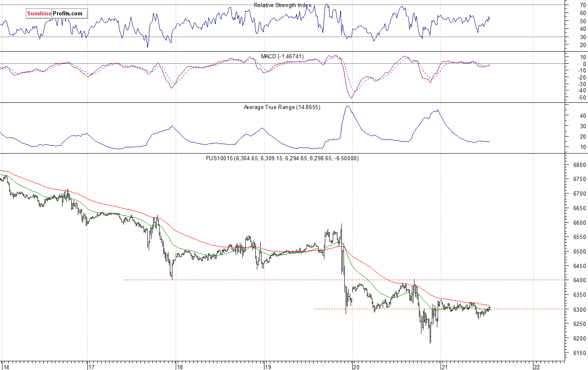Click the 6300 price axis label
This screenshot has width=588, height=370.
[x=580, y=309]
